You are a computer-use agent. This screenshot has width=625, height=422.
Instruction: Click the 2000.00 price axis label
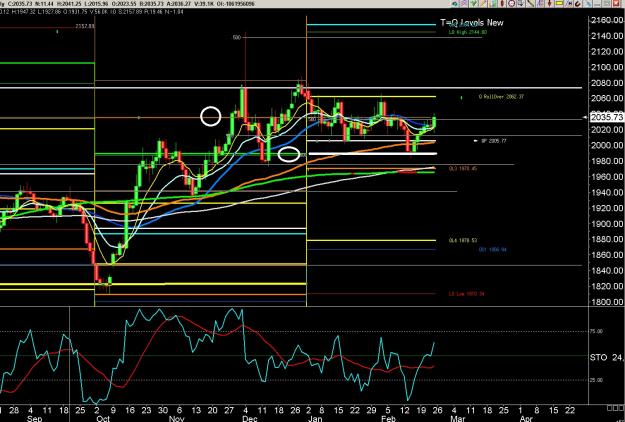pos(607,145)
